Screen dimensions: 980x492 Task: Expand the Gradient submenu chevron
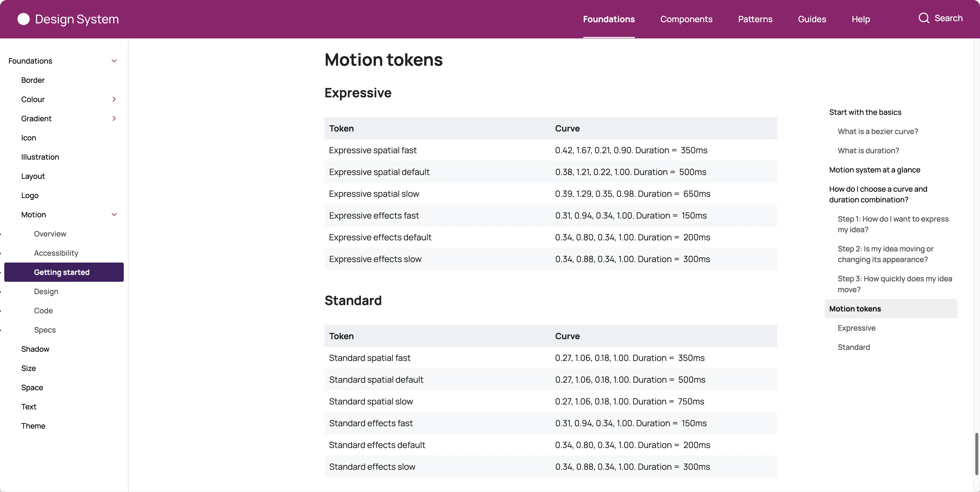point(114,119)
